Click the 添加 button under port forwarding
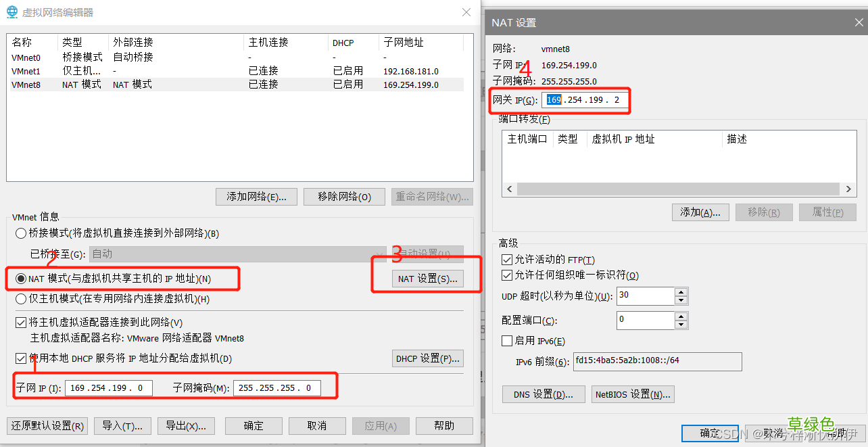The image size is (868, 447). click(700, 212)
